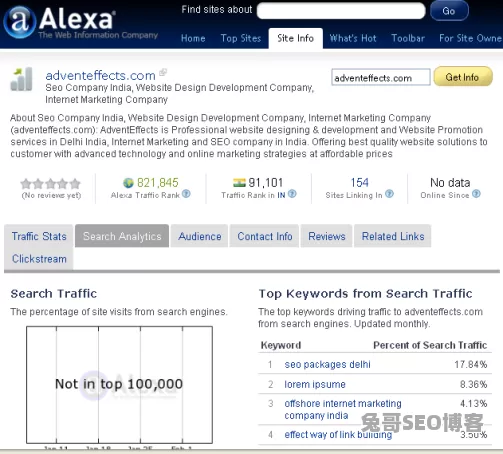Click the India flag icon next to 91,101
The width and height of the screenshot is (503, 454).
tap(239, 183)
